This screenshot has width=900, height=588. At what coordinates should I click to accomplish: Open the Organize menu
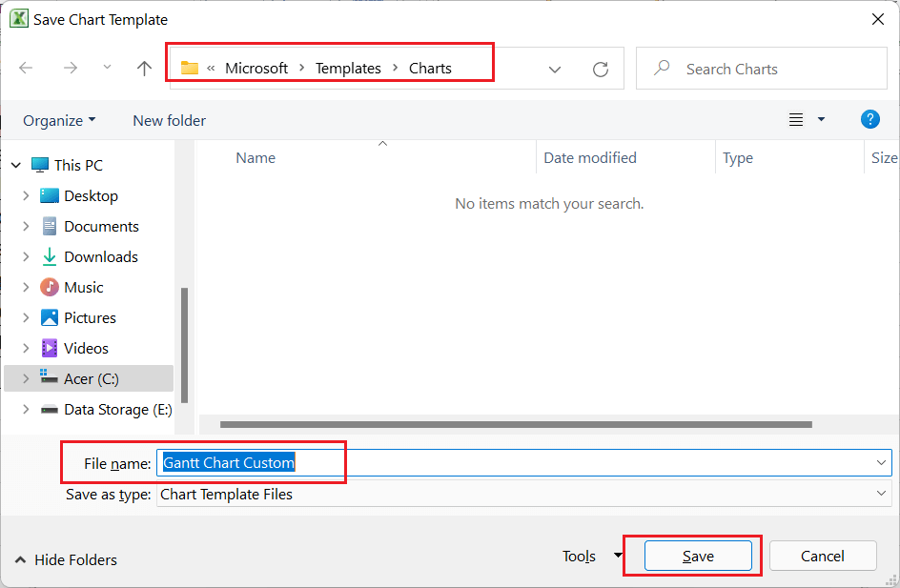(x=59, y=120)
